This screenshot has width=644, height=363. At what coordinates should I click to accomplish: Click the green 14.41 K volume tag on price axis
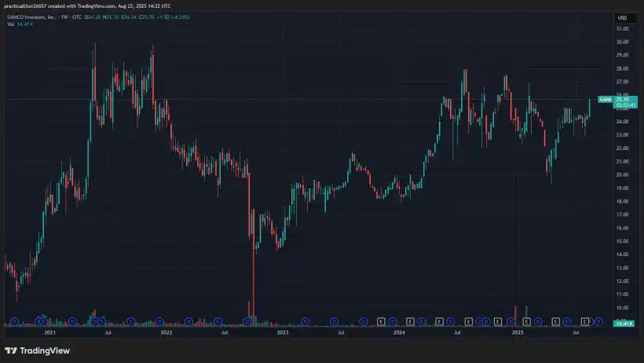click(x=623, y=324)
